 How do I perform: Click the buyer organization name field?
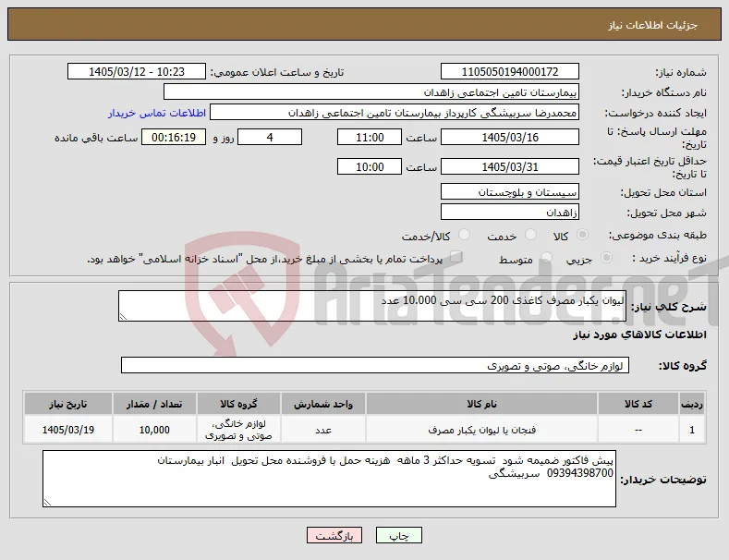point(371,92)
